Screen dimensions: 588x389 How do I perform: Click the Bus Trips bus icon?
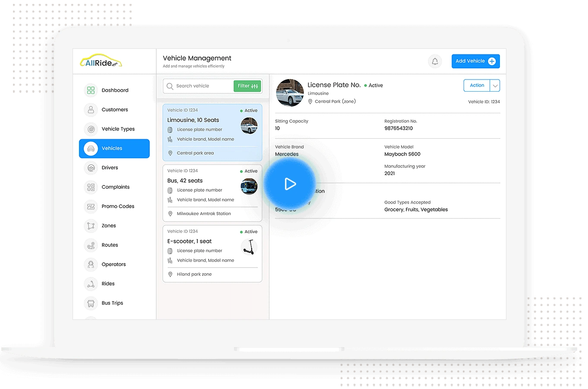coord(91,303)
